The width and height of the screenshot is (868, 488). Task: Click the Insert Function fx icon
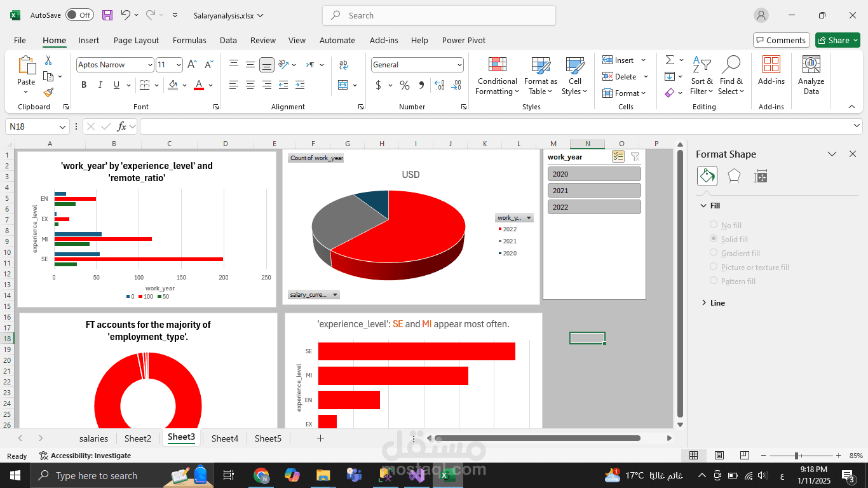(122, 126)
